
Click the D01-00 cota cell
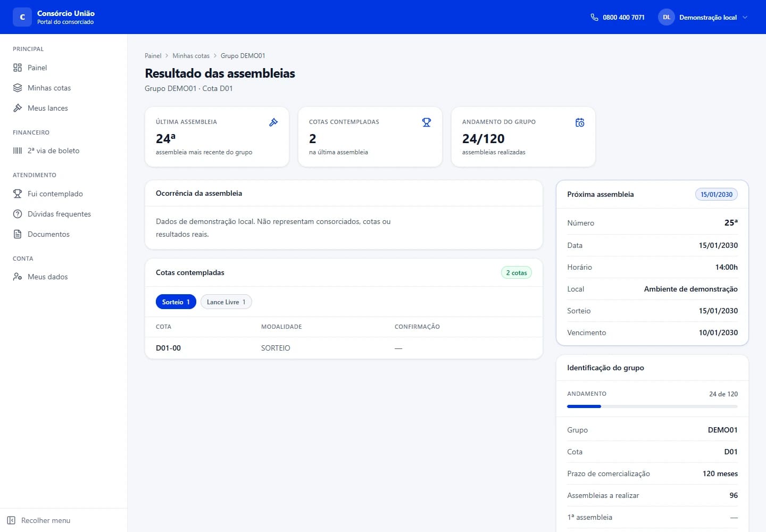(x=168, y=348)
